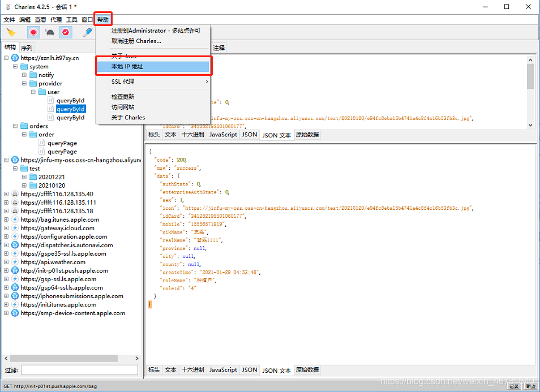Viewport: 540px width, 392px height.
Task: Open the 窗口 menu
Action: 87,20
